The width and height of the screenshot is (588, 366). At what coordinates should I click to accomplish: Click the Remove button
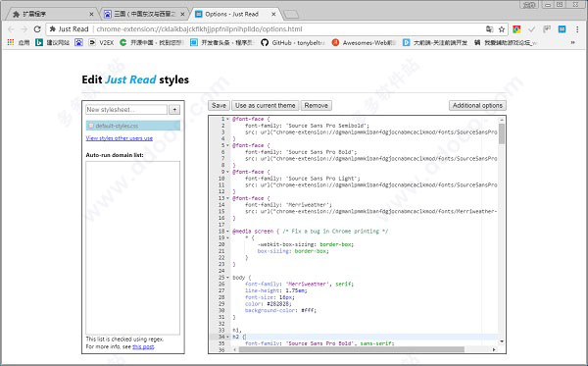click(317, 106)
